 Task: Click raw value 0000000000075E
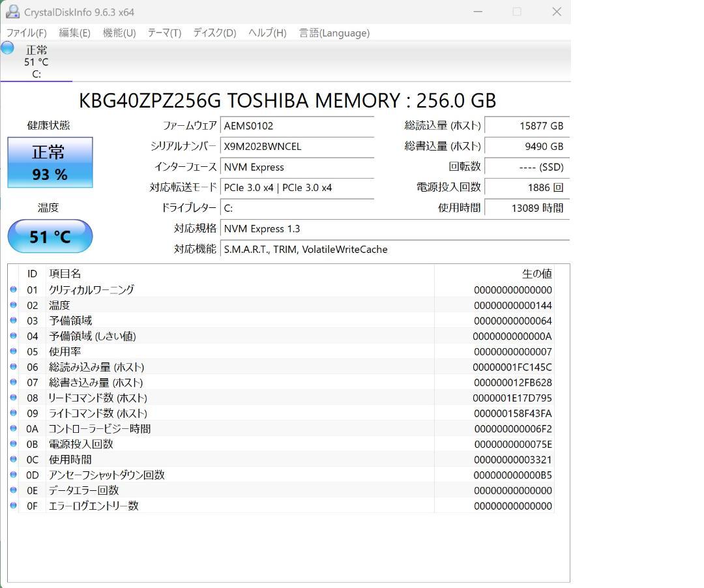513,445
